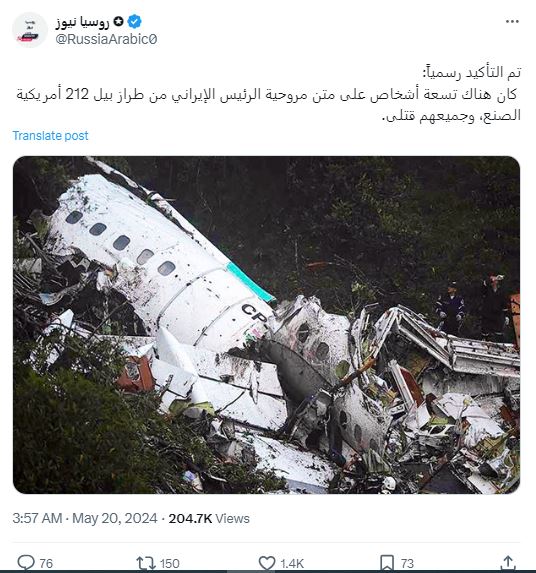Click the blue verified checkmark badge
Image resolution: width=536 pixels, height=573 pixels.
(134, 22)
